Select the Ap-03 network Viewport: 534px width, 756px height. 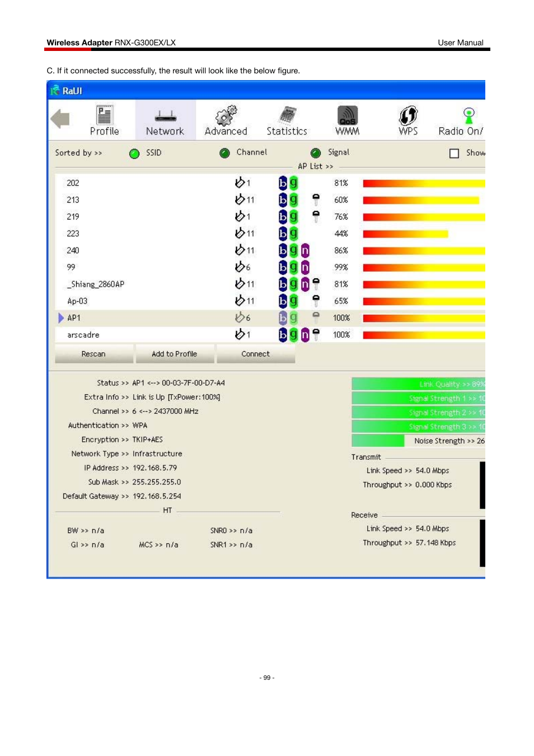[270, 301]
